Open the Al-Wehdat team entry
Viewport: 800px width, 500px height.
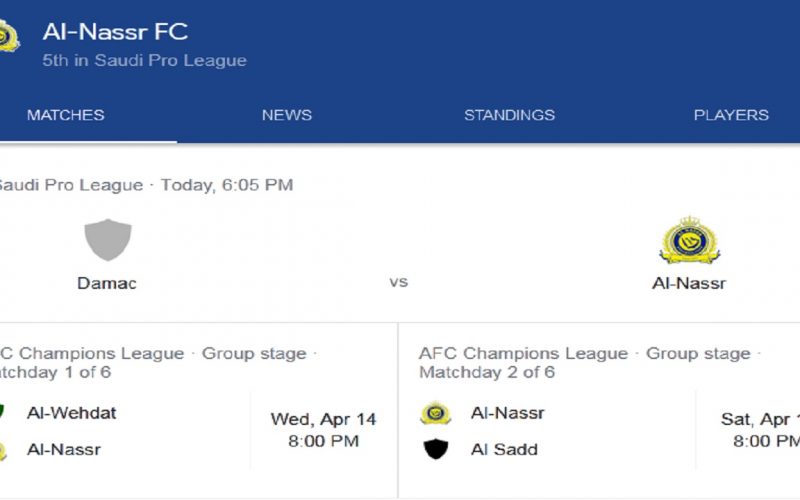pos(71,413)
